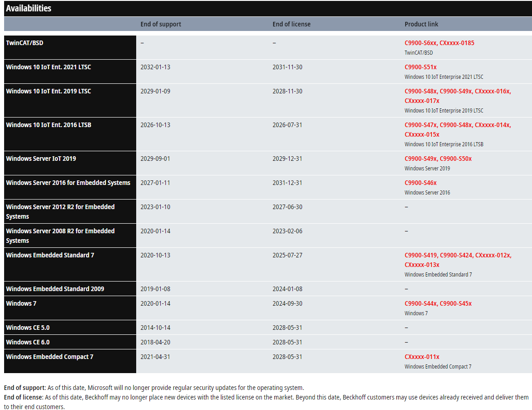Open the CXxxxx-015x product link
532x410 pixels.
coord(422,134)
